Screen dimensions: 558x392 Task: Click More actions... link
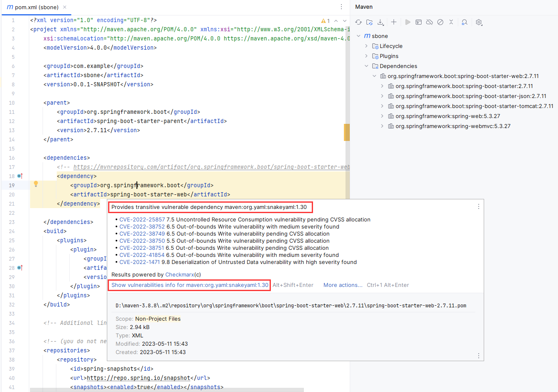[x=343, y=285]
